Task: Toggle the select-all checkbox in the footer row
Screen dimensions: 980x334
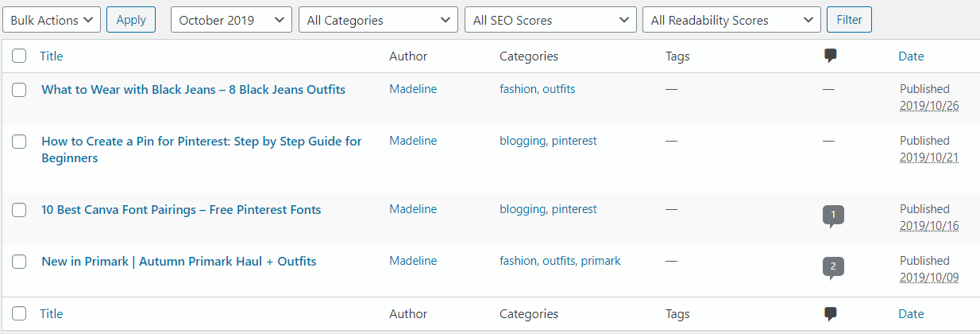Action: point(19,313)
